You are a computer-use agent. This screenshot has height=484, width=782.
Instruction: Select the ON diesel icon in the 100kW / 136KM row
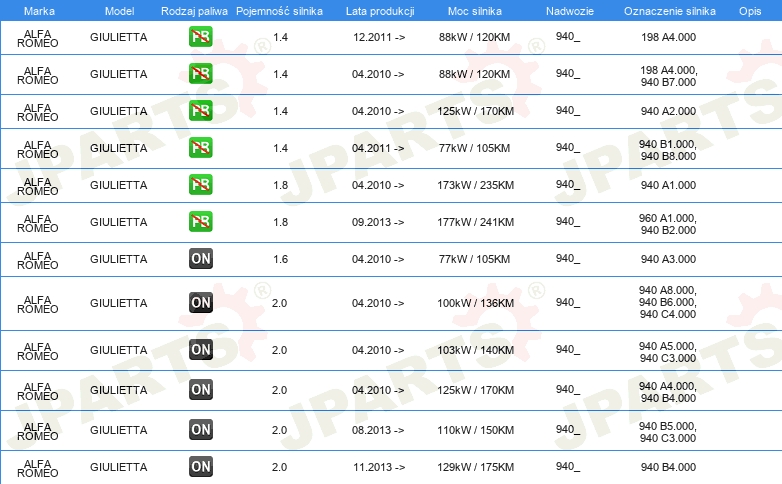(200, 302)
